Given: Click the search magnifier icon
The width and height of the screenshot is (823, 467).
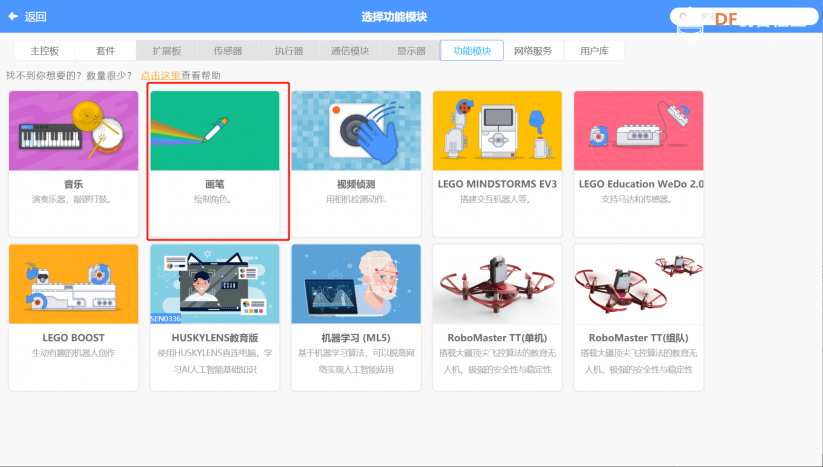Looking at the screenshot, I should 684,17.
